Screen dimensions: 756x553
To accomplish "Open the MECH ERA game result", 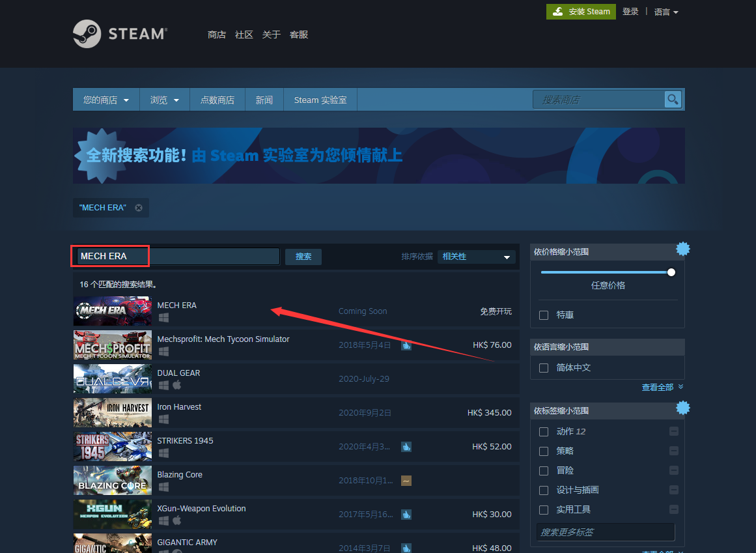I will [x=296, y=311].
